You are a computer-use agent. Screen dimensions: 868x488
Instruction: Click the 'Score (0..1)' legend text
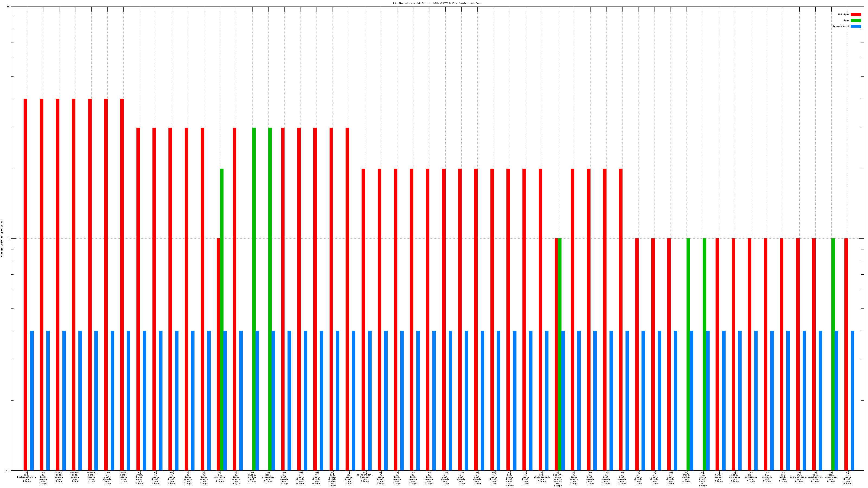click(841, 26)
